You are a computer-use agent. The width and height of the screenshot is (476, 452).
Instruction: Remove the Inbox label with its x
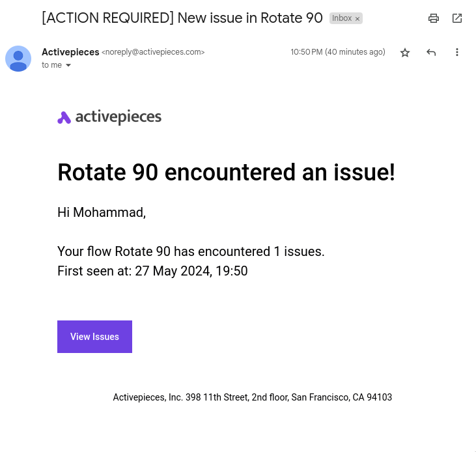pyautogui.click(x=357, y=19)
